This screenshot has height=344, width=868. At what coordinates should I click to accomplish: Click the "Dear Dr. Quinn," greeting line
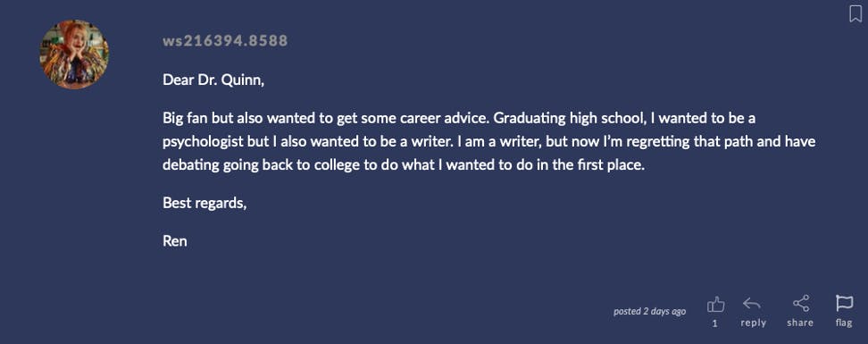[213, 80]
